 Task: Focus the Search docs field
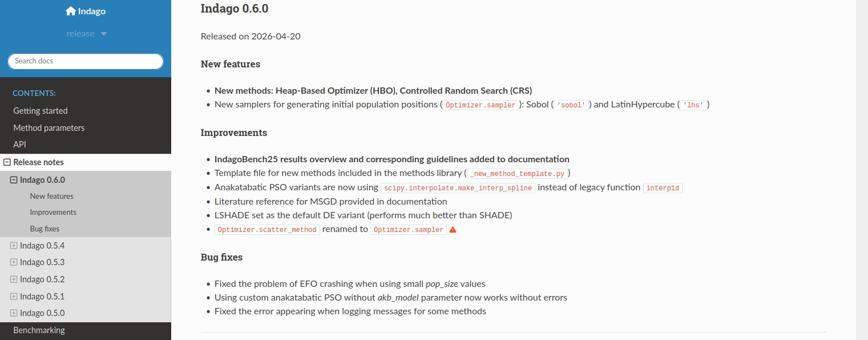(86, 61)
